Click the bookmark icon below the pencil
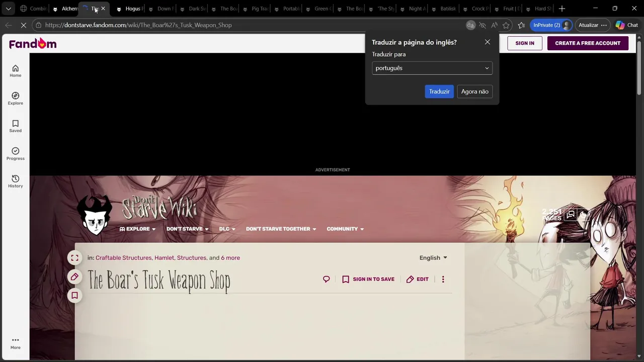 [x=74, y=295]
